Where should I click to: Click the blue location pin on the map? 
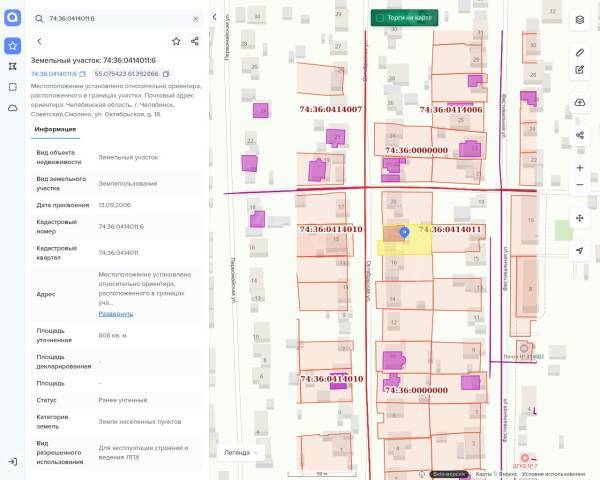point(404,231)
